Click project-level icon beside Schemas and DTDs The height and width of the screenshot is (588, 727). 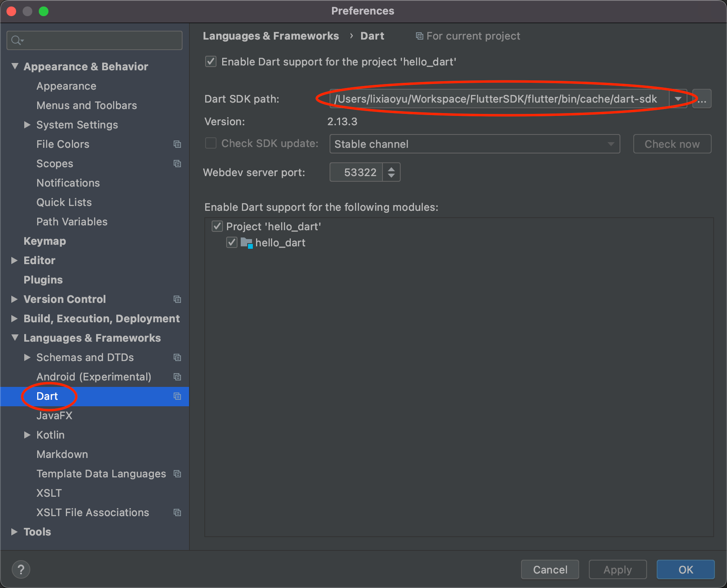point(177,357)
